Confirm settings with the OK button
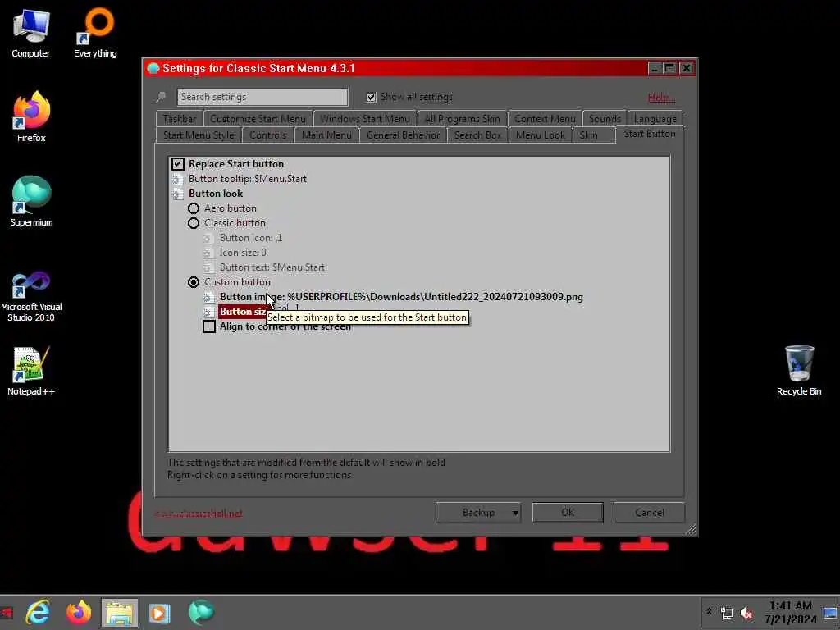This screenshot has width=840, height=630. [568, 513]
